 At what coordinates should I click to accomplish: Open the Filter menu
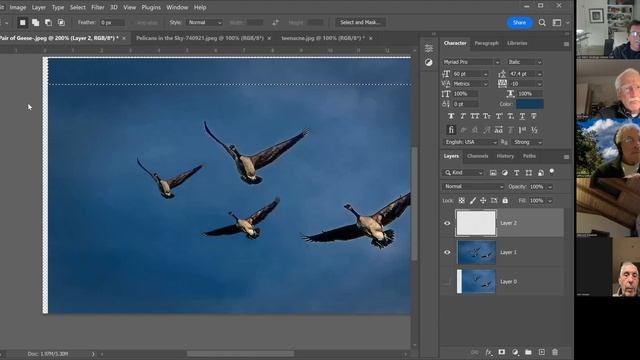pos(97,7)
